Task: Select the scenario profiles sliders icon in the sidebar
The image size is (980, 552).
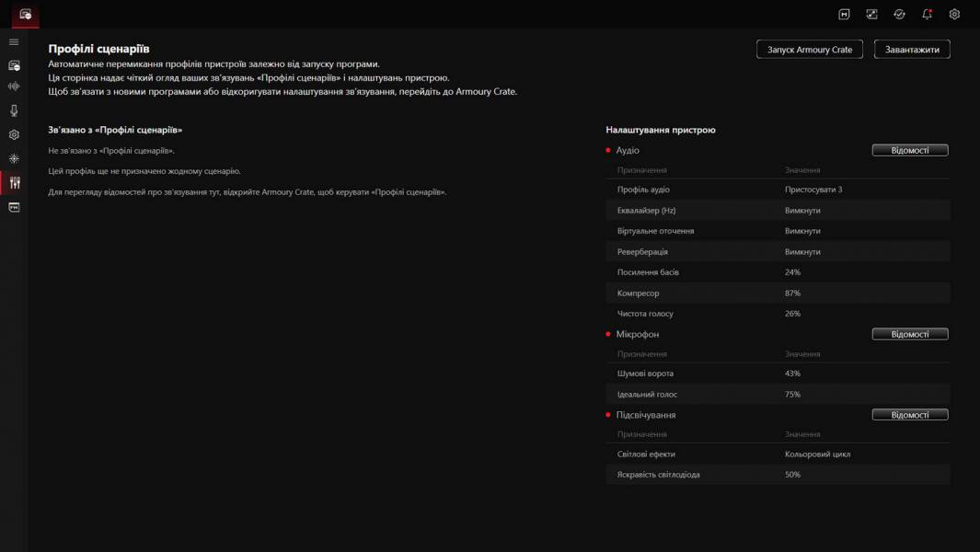Action: [15, 182]
